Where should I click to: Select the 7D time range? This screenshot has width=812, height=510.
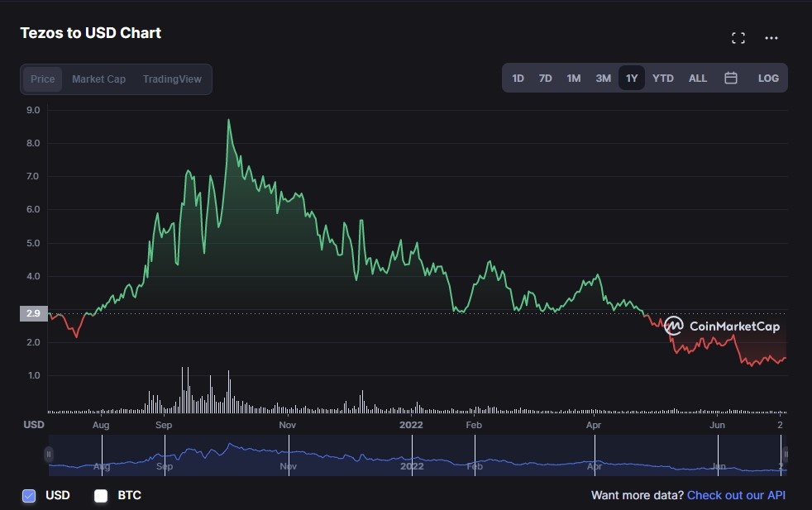pos(545,78)
